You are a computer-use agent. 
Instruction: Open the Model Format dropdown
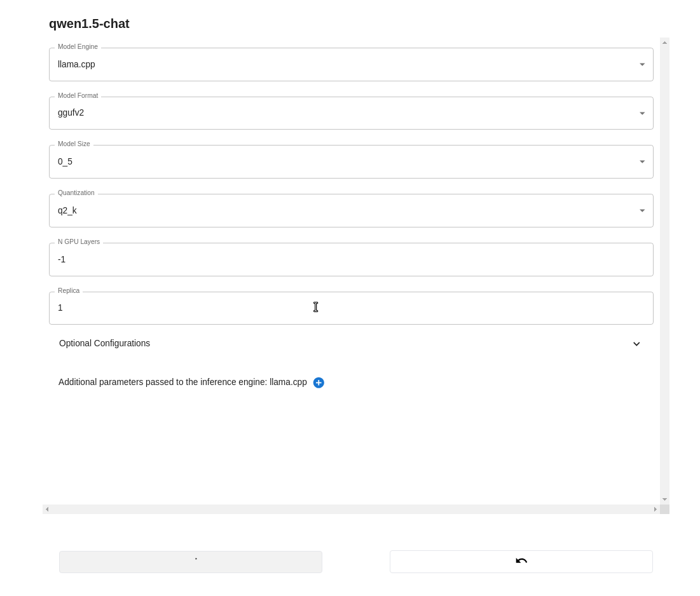[351, 113]
